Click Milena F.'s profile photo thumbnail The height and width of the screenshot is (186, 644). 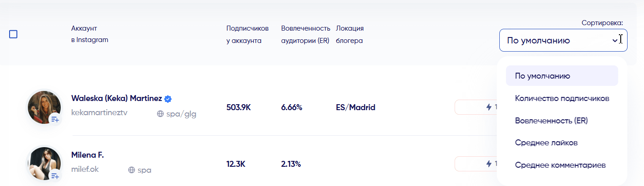[43, 162]
